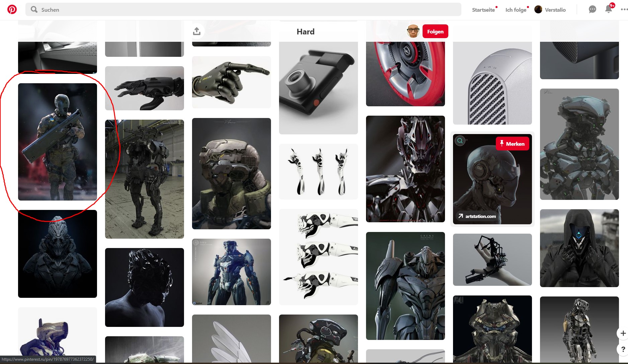The width and height of the screenshot is (628, 364).
Task: Open the three white robotic arms pin
Action: (x=319, y=171)
